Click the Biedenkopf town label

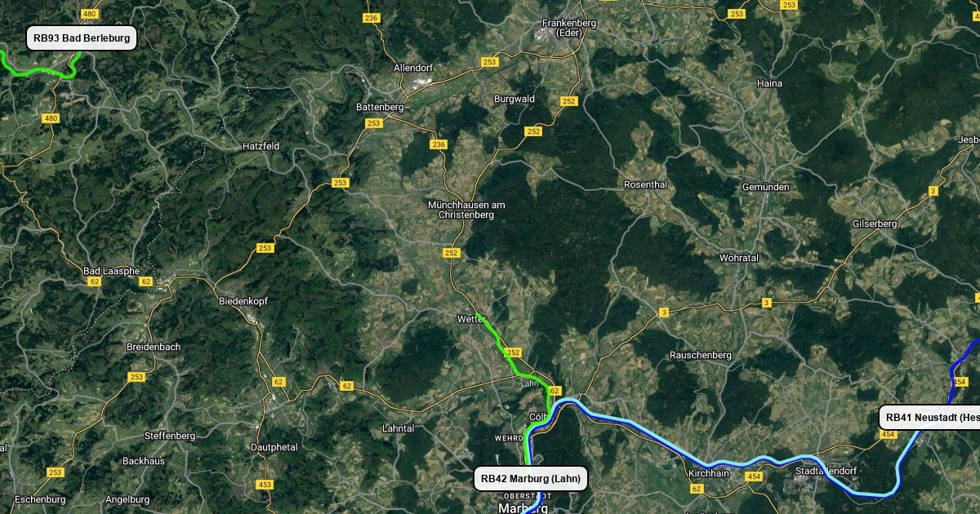coord(243,301)
